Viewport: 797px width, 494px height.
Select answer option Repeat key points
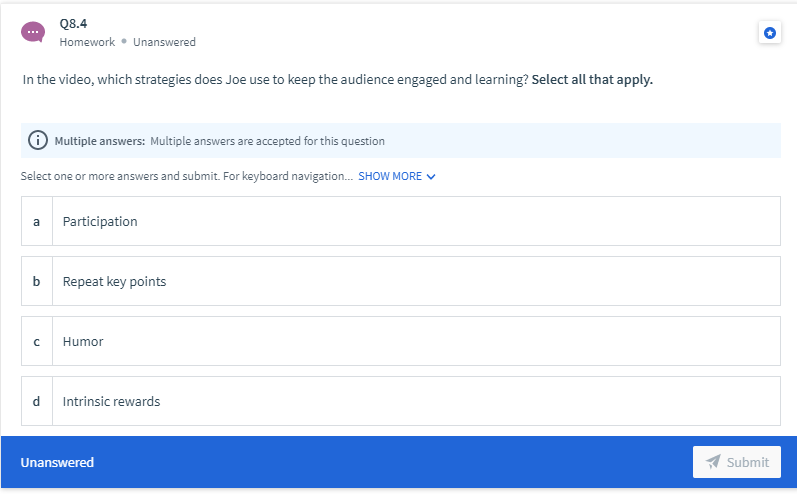(x=401, y=281)
